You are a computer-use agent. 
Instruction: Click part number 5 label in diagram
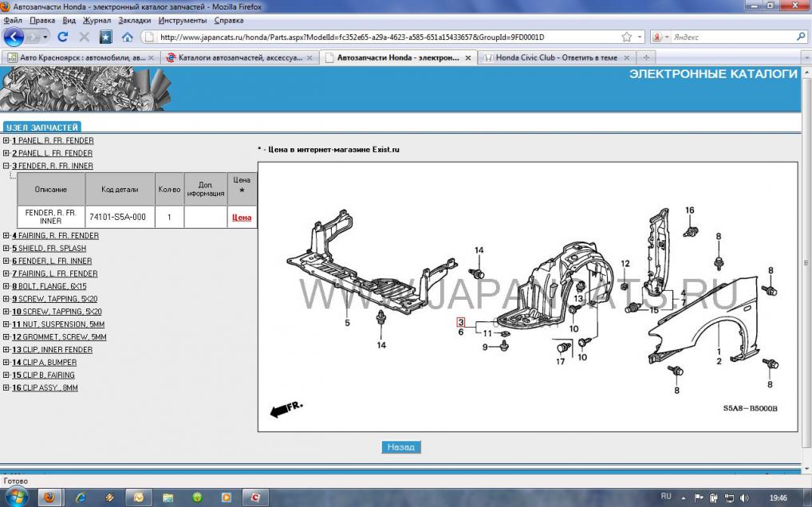(347, 323)
